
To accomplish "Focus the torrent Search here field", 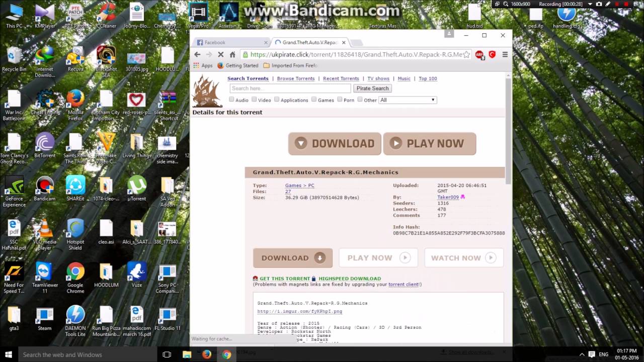I will pos(290,88).
